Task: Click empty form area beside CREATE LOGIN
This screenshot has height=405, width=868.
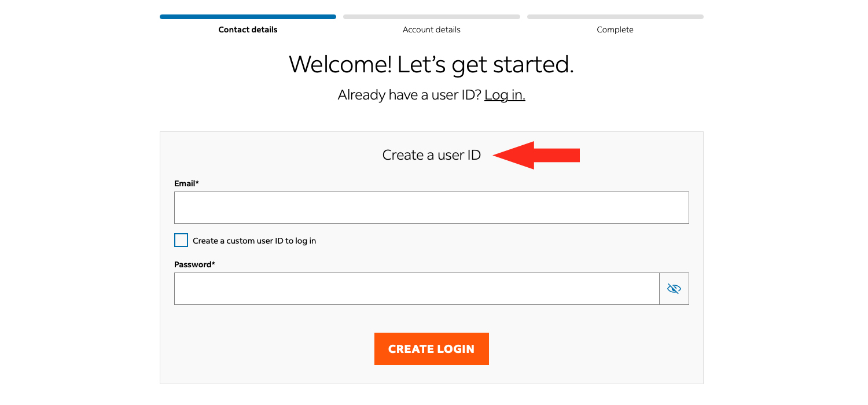Action: 579,349
